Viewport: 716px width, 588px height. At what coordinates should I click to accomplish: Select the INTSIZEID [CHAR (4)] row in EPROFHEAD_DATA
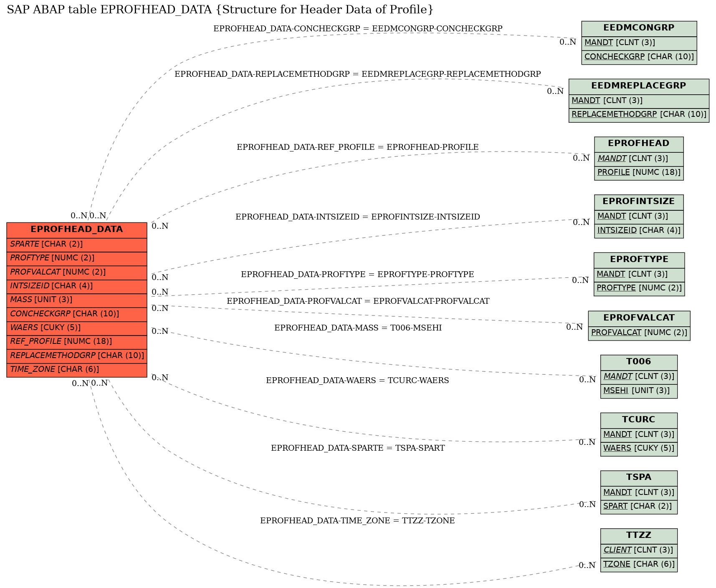pos(77,286)
